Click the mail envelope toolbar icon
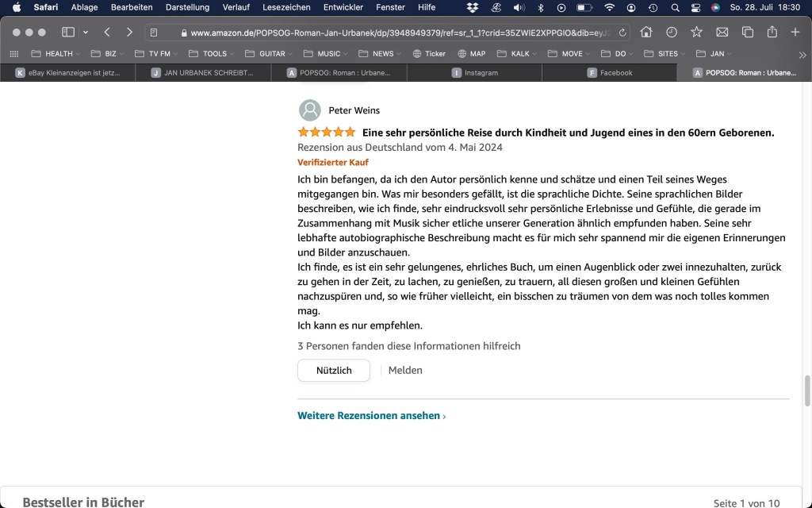This screenshot has height=508, width=812. click(722, 33)
